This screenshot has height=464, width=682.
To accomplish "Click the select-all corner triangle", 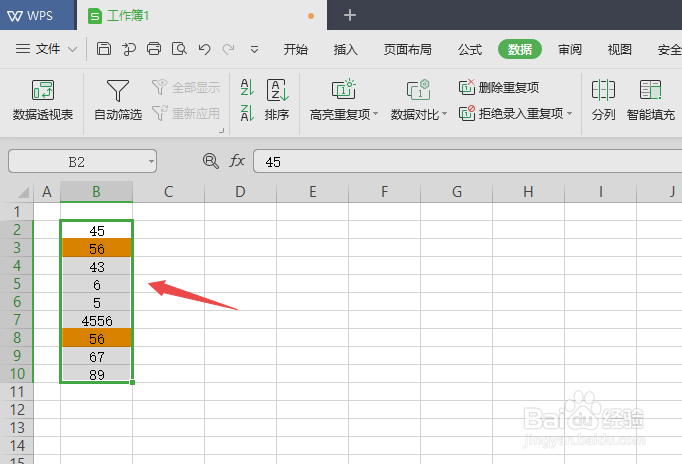I will coord(21,191).
